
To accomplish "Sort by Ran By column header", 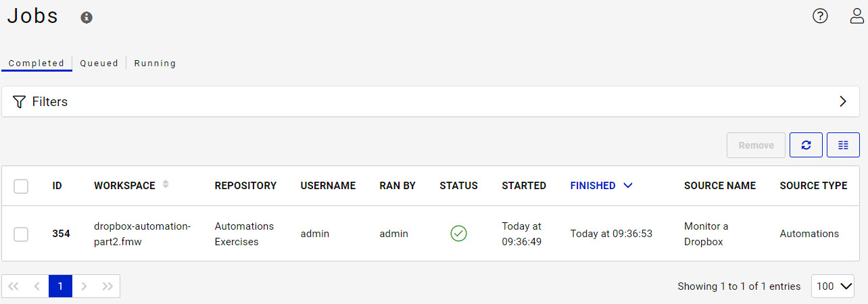I will (397, 186).
